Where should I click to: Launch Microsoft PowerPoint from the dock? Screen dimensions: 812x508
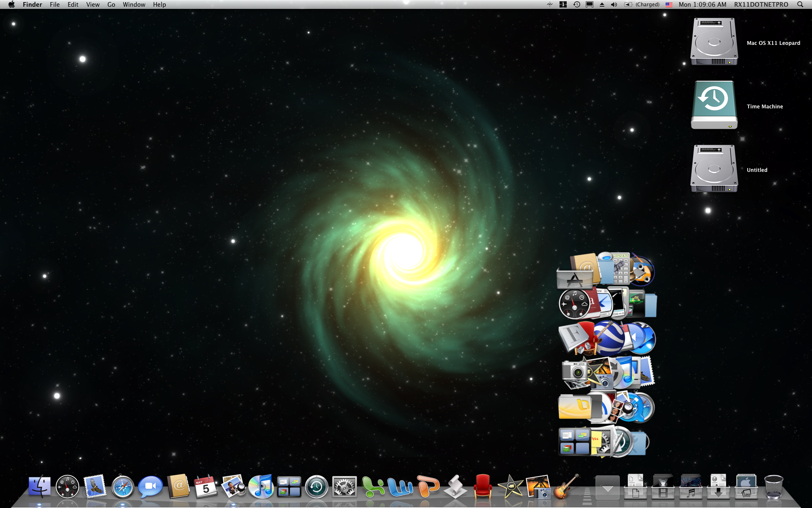(428, 487)
